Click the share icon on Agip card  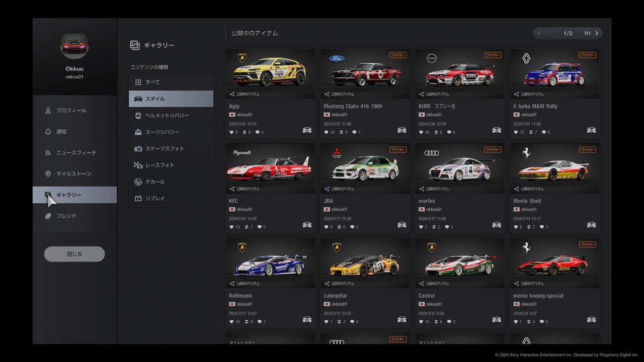[232, 94]
